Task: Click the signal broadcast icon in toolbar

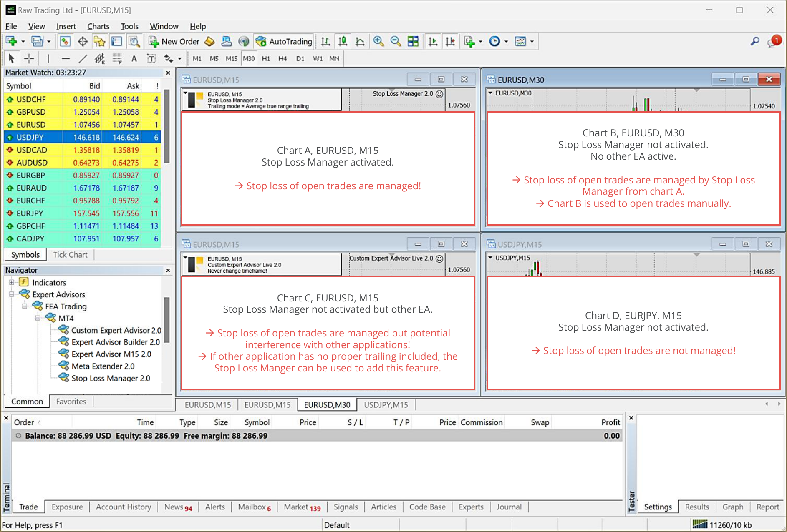Action: [x=244, y=41]
